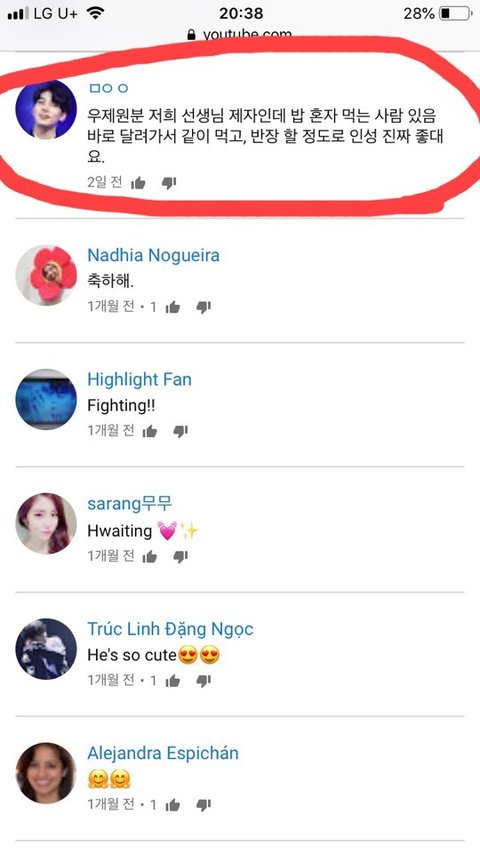The image size is (480, 854).
Task: Dislike sarang무무's Hwaiting comment
Action: pyautogui.click(x=180, y=556)
